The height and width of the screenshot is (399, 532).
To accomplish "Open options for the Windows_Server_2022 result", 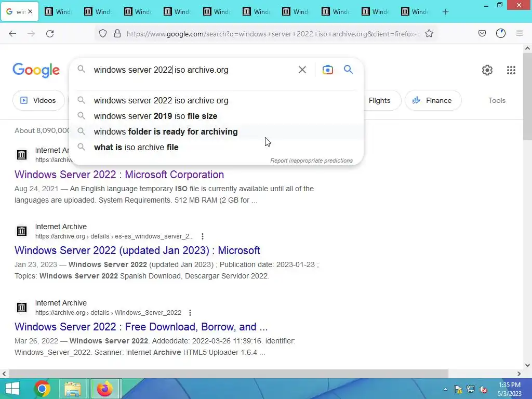I will point(190,313).
